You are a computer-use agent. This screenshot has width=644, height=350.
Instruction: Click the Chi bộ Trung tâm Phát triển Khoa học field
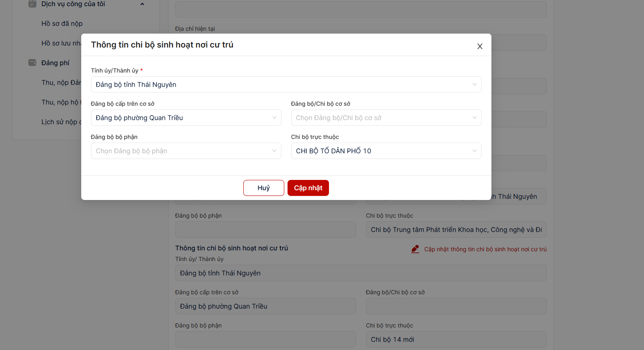point(456,230)
